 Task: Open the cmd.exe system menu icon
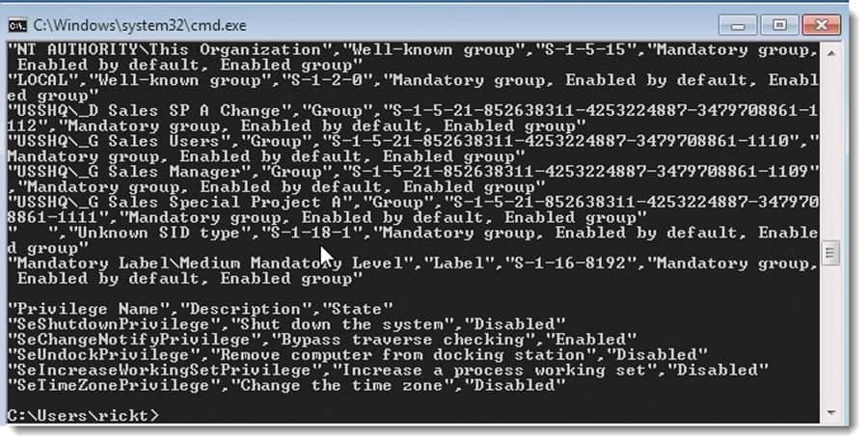click(17, 25)
